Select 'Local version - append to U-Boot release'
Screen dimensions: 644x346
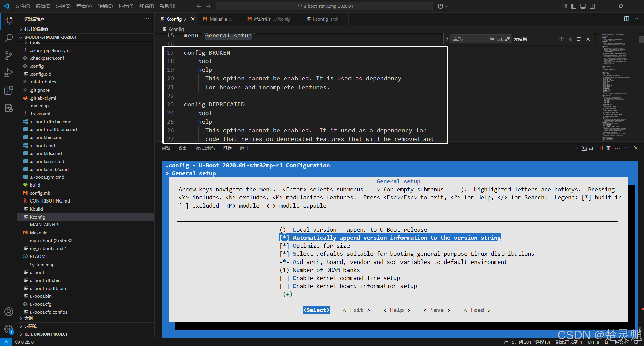(x=353, y=230)
